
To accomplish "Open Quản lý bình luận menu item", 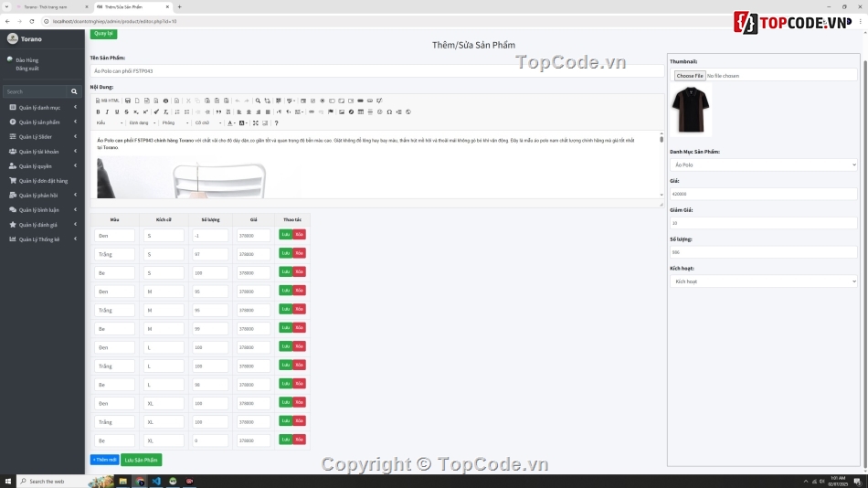I will (42, 210).
